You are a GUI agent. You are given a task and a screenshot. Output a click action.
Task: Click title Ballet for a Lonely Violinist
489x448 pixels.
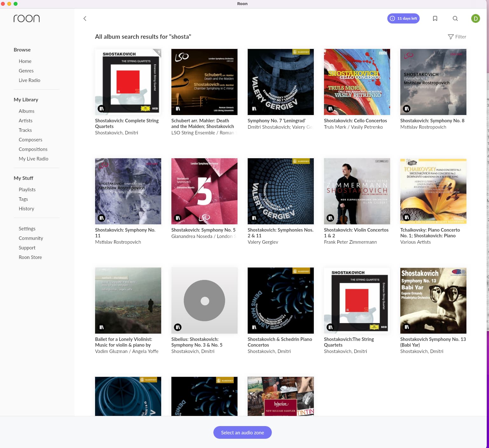[124, 342]
